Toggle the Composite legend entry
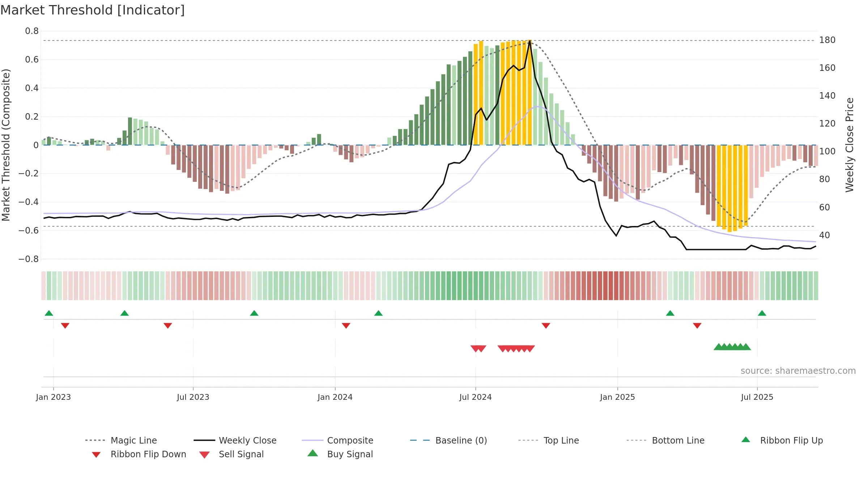Image resolution: width=868 pixels, height=488 pixels. pyautogui.click(x=337, y=440)
